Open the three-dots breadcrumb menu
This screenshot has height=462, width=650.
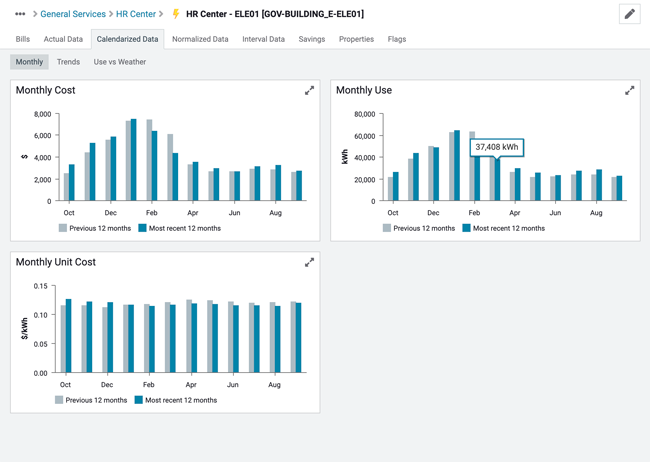[20, 14]
